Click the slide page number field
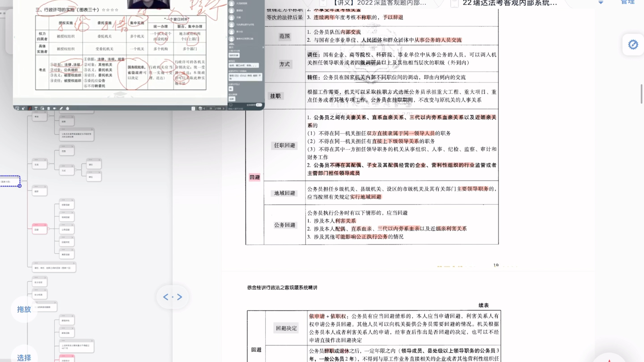The image size is (644, 362). (x=211, y=108)
